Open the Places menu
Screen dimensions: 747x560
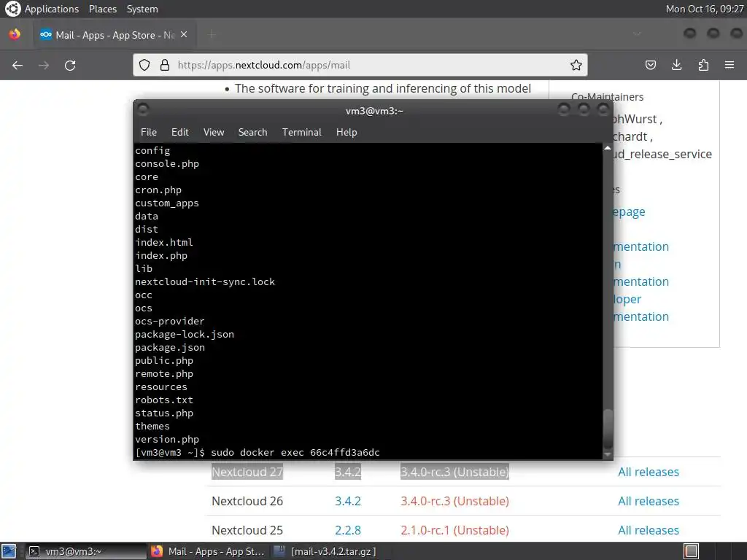pos(102,9)
